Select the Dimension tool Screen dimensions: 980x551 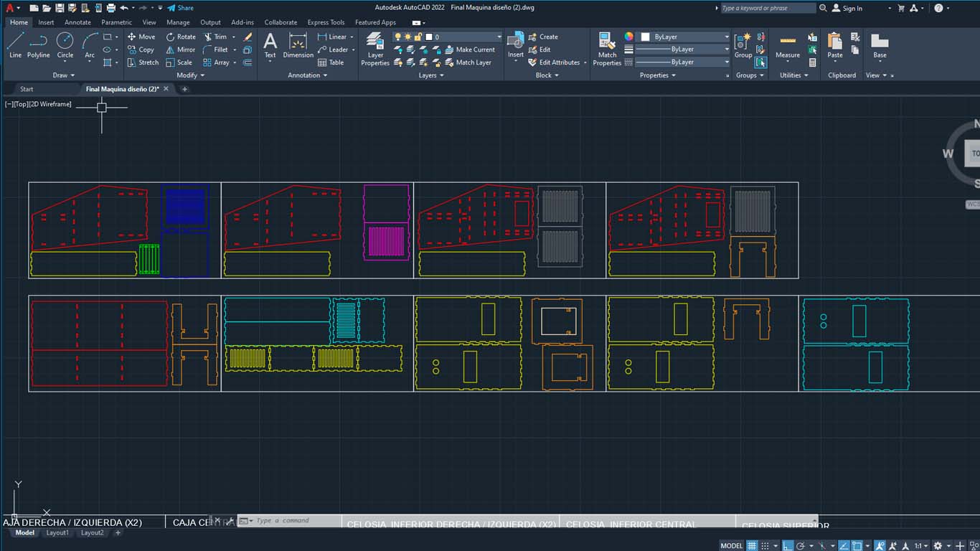(x=298, y=45)
